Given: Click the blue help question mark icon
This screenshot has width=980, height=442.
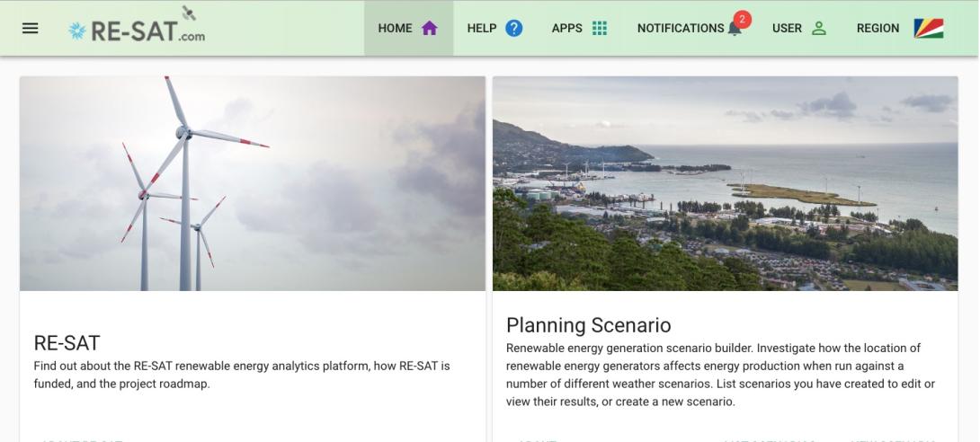Looking at the screenshot, I should click(x=513, y=28).
